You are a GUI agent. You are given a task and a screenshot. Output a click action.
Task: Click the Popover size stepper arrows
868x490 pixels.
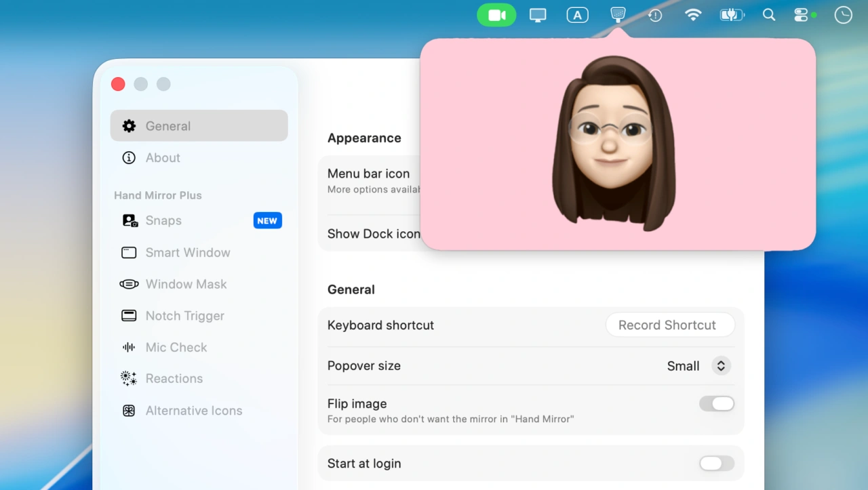click(721, 366)
